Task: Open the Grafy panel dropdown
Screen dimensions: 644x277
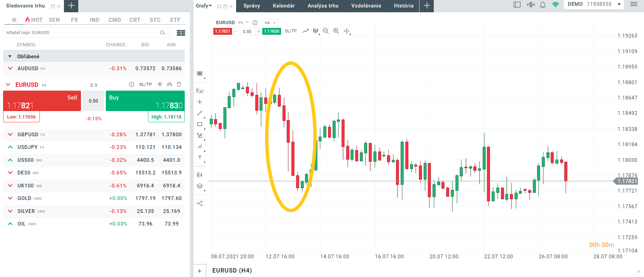Action: point(204,6)
